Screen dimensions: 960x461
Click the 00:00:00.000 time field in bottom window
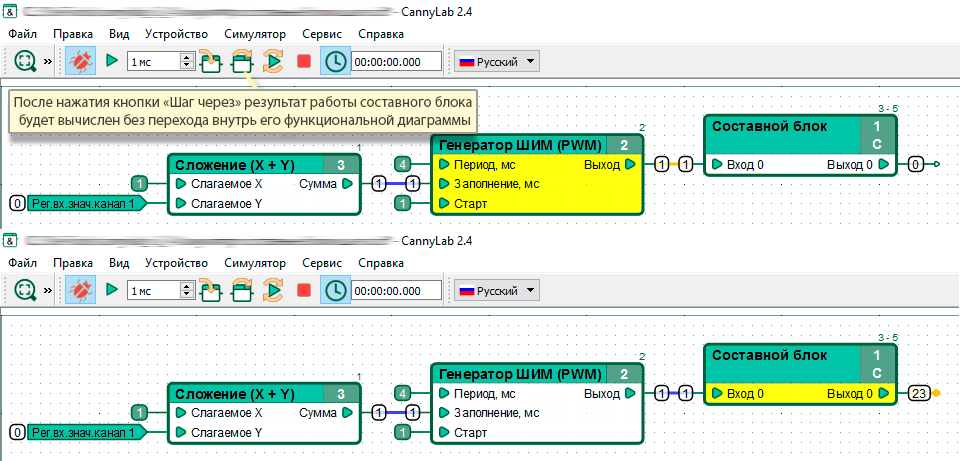396,290
